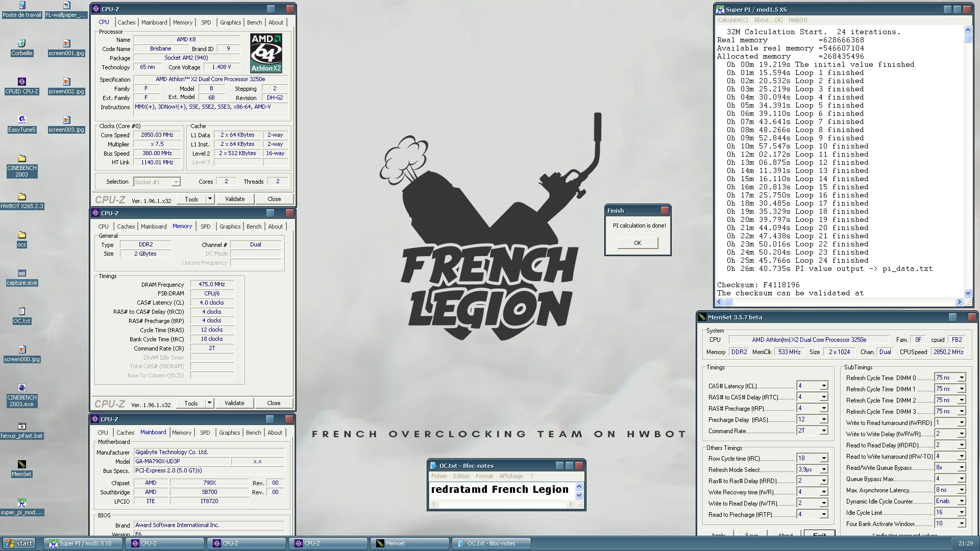Viewport: 980px width, 551px height.
Task: Open Four Bank Activate Window dropdown
Action: 961,523
